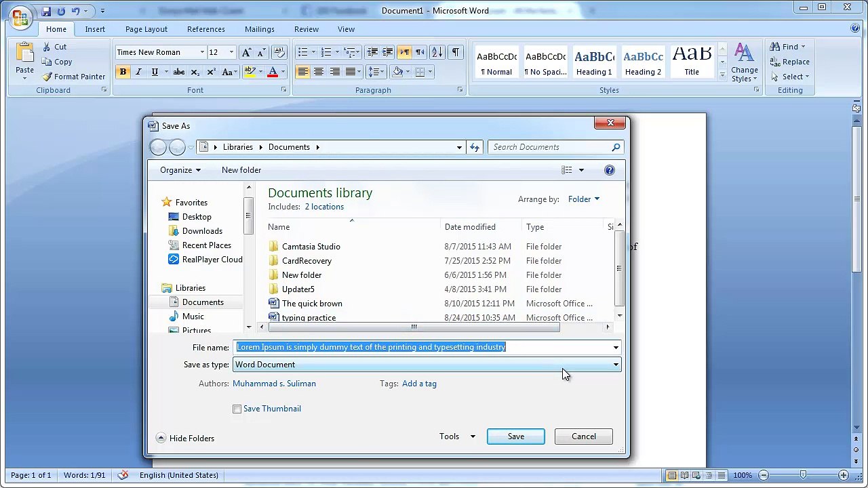The height and width of the screenshot is (488, 868).
Task: Select Desktop in Favorites pane
Action: (197, 217)
